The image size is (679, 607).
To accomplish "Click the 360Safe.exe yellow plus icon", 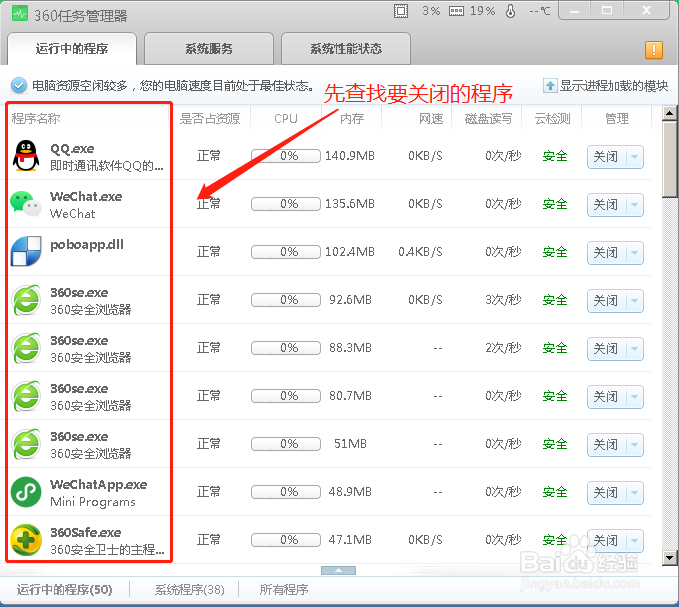I will (x=26, y=540).
